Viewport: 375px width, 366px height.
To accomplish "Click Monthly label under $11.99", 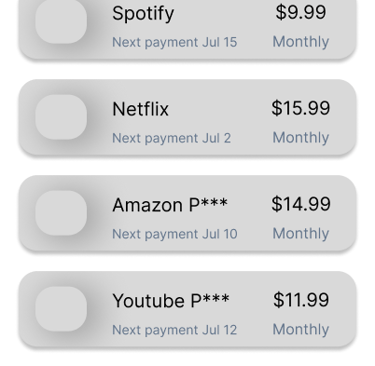I will (x=301, y=329).
